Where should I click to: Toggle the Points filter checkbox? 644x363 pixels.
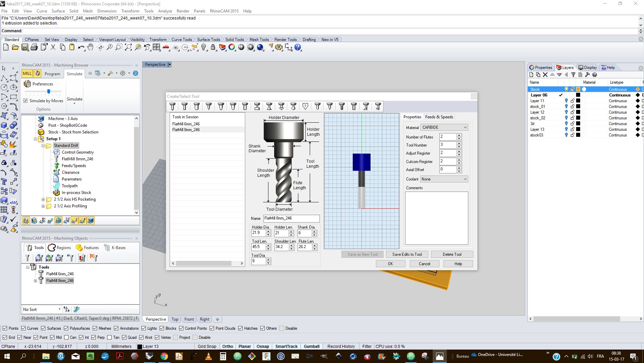5,328
